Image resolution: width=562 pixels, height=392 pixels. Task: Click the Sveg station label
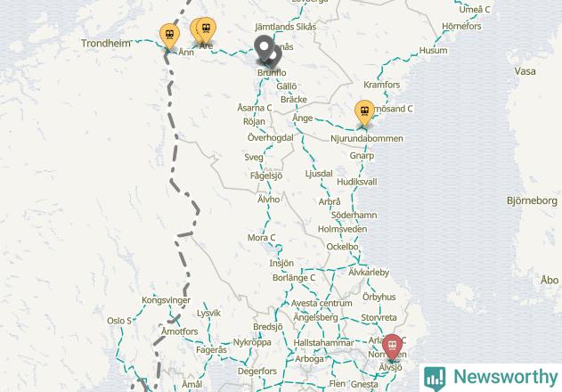pyautogui.click(x=254, y=157)
